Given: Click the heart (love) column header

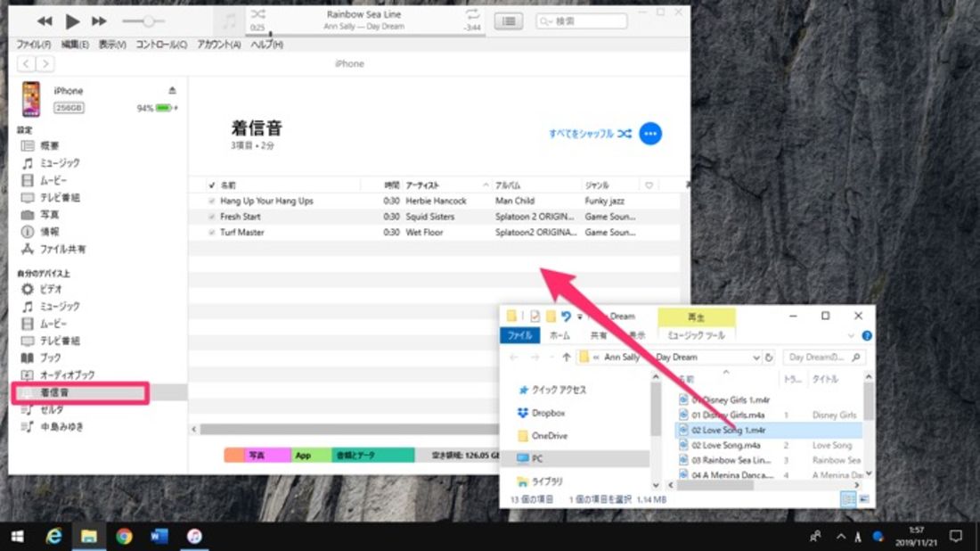Looking at the screenshot, I should (x=649, y=185).
